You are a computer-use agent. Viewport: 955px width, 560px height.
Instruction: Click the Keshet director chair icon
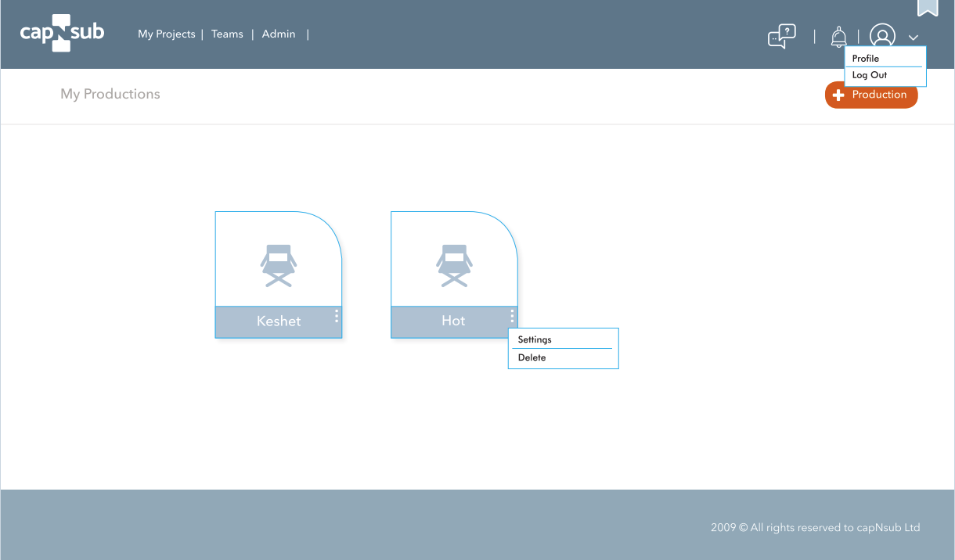click(279, 266)
